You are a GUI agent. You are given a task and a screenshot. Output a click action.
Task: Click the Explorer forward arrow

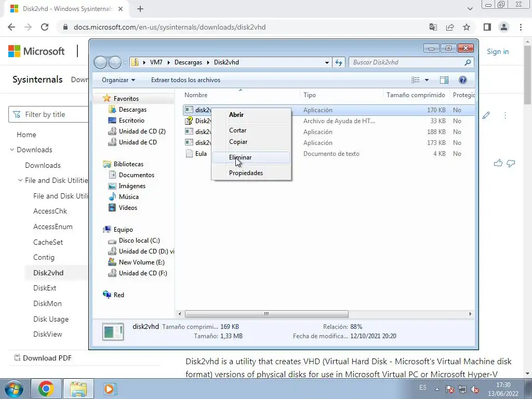[115, 62]
